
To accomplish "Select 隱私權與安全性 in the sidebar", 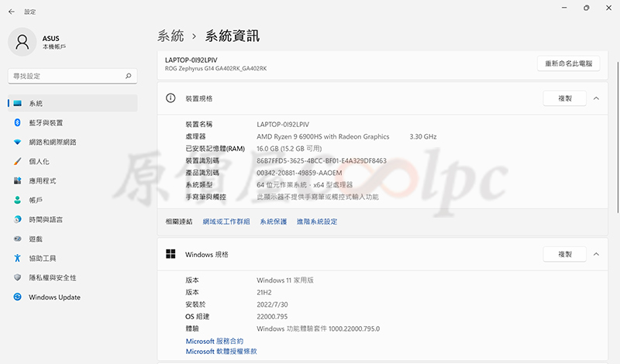I will tap(73, 277).
